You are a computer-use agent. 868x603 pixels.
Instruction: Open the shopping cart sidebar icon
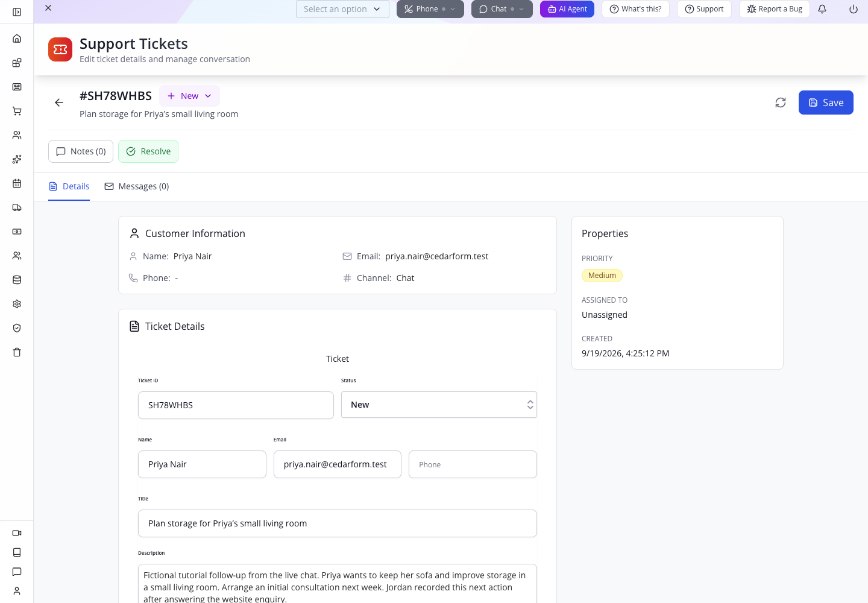tap(17, 111)
